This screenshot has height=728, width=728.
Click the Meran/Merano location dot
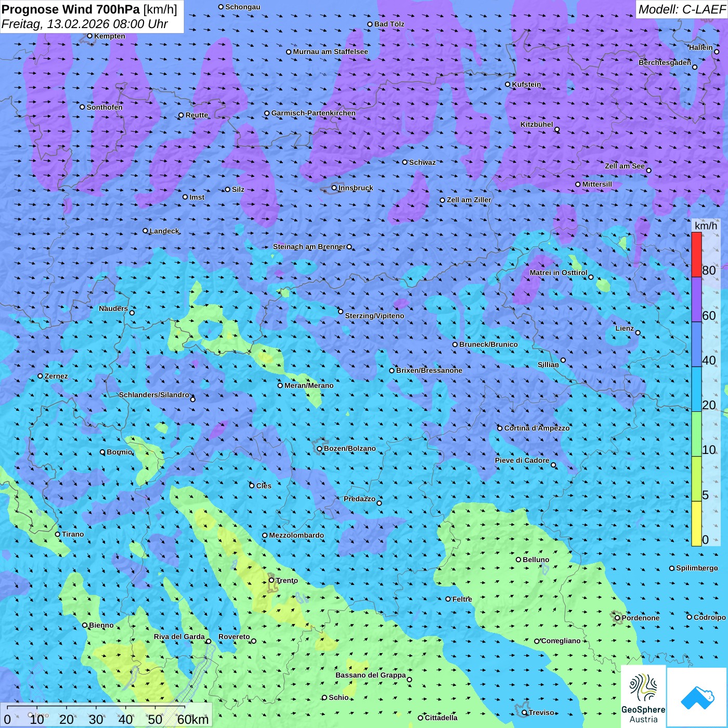(280, 385)
